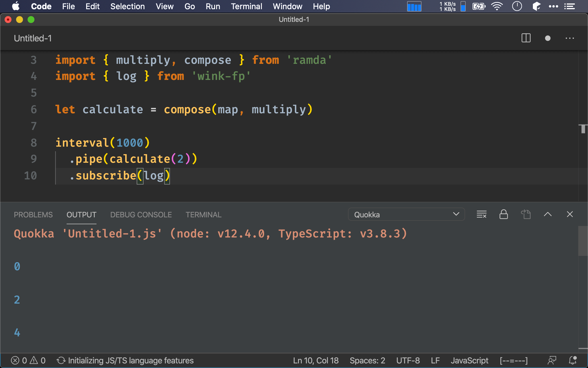Click the battery charging icon
The height and width of the screenshot is (368, 588).
click(x=479, y=6)
